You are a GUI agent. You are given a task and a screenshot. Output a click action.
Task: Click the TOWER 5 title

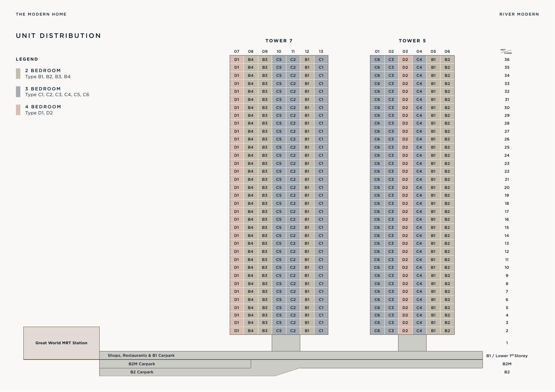point(412,41)
